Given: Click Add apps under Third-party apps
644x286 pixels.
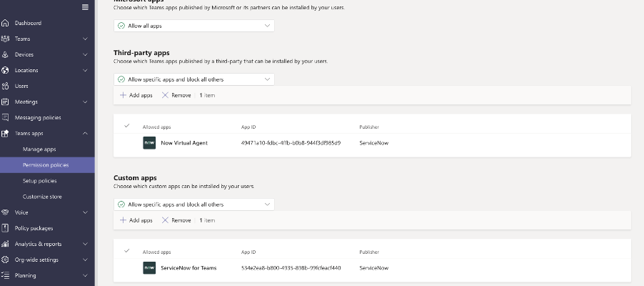Looking at the screenshot, I should point(136,95).
